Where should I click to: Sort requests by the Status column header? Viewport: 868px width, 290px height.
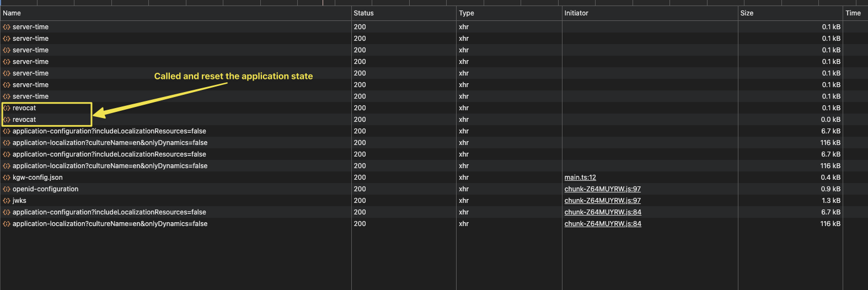click(363, 13)
